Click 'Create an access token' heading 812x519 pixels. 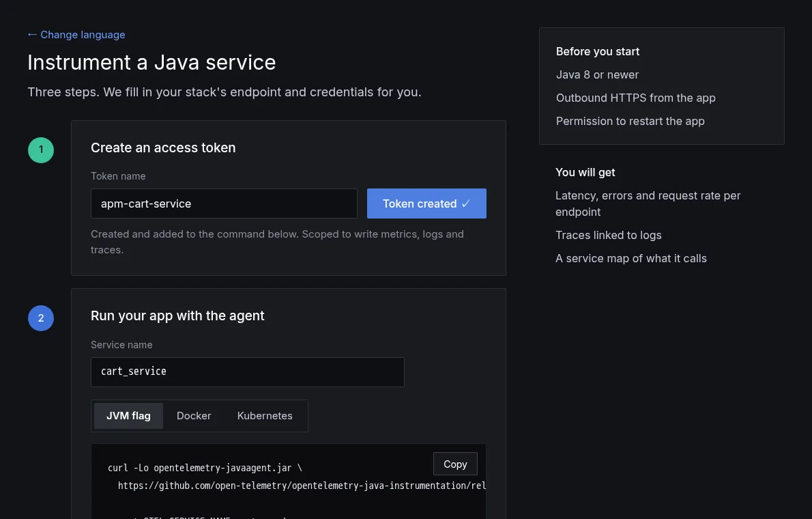click(x=163, y=148)
